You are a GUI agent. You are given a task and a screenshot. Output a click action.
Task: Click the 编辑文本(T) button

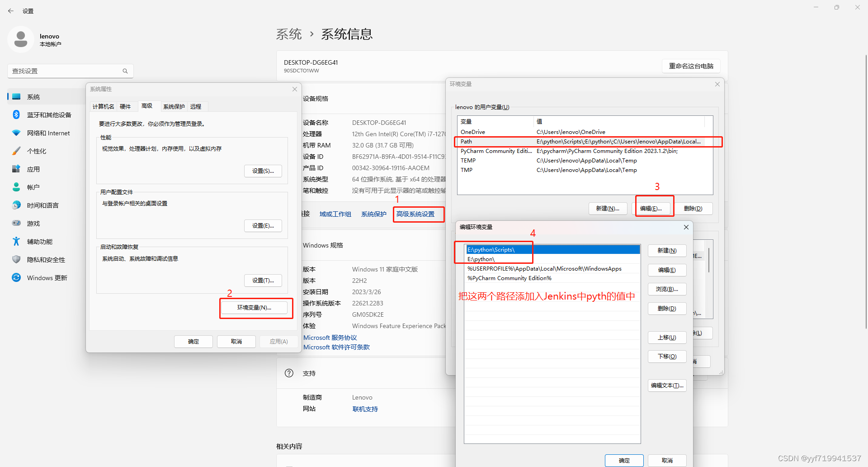click(x=667, y=385)
